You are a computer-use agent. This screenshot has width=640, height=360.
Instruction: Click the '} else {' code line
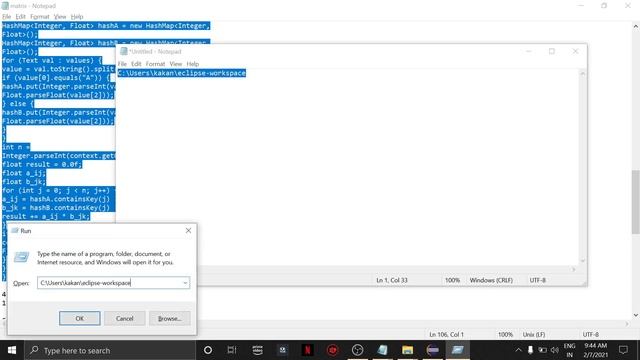coord(18,104)
